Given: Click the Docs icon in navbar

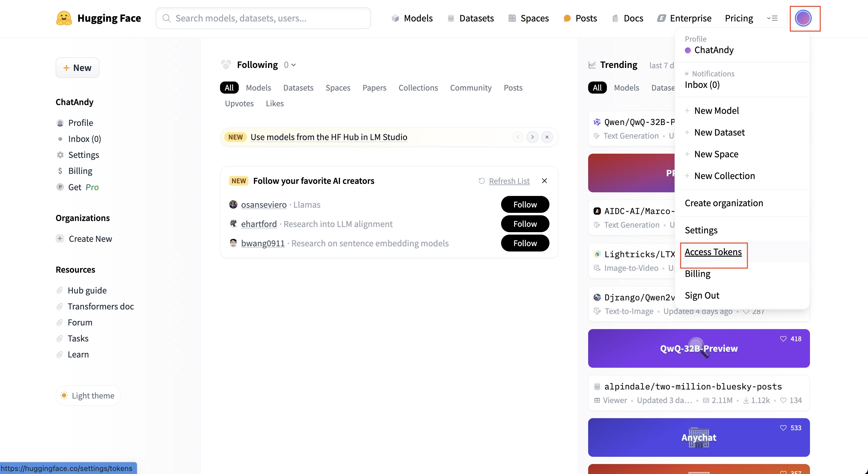Looking at the screenshot, I should coord(615,18).
